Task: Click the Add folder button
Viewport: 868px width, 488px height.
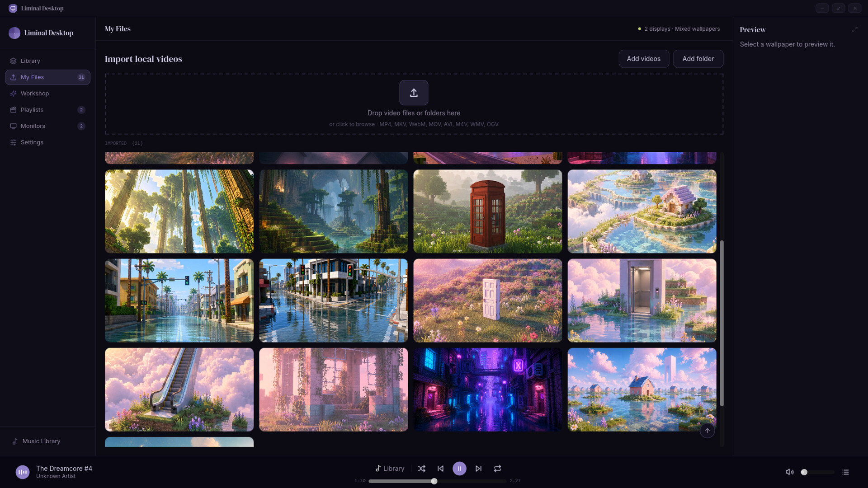Action: pyautogui.click(x=698, y=59)
